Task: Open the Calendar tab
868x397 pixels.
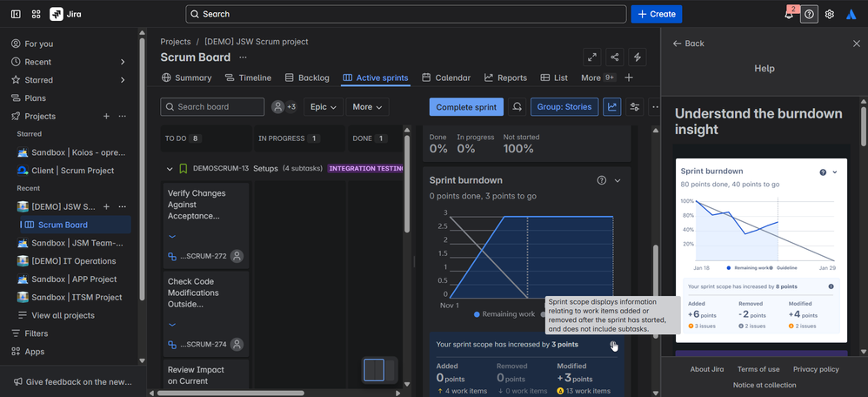Action: tap(446, 77)
